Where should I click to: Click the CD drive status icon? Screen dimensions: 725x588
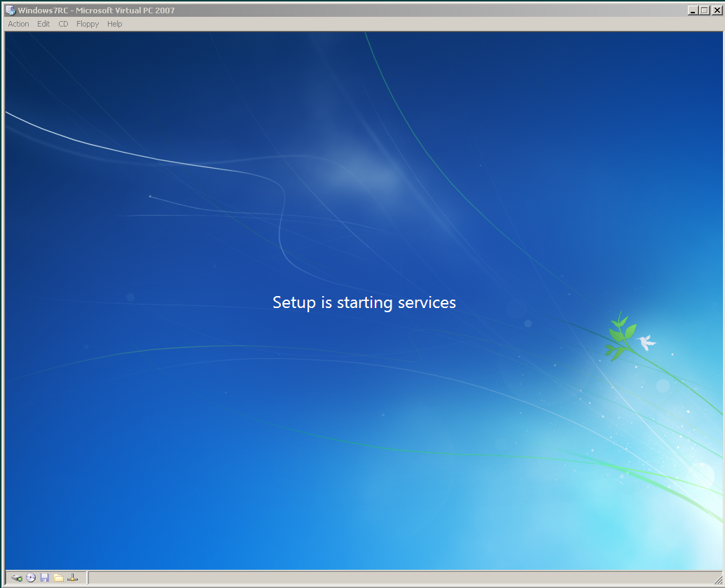click(x=31, y=577)
